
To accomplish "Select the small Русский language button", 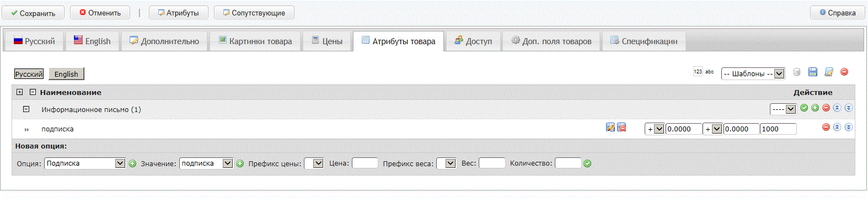I will click(x=29, y=74).
